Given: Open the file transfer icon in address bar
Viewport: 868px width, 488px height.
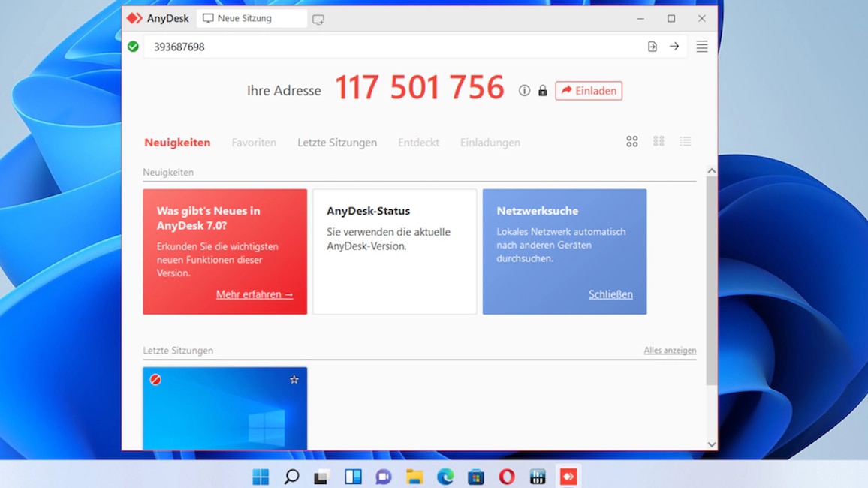Looking at the screenshot, I should tap(652, 47).
